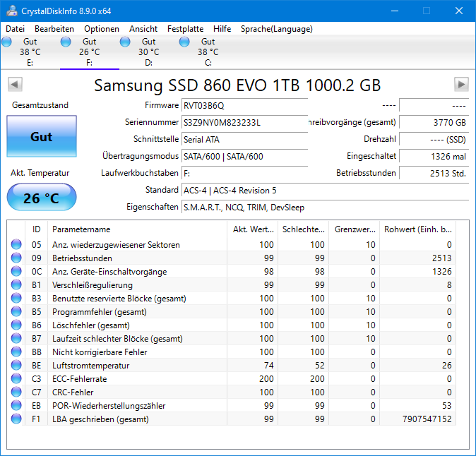This screenshot has width=476, height=456.
Task: Click the 26 °C temperature button
Action: tap(42, 198)
